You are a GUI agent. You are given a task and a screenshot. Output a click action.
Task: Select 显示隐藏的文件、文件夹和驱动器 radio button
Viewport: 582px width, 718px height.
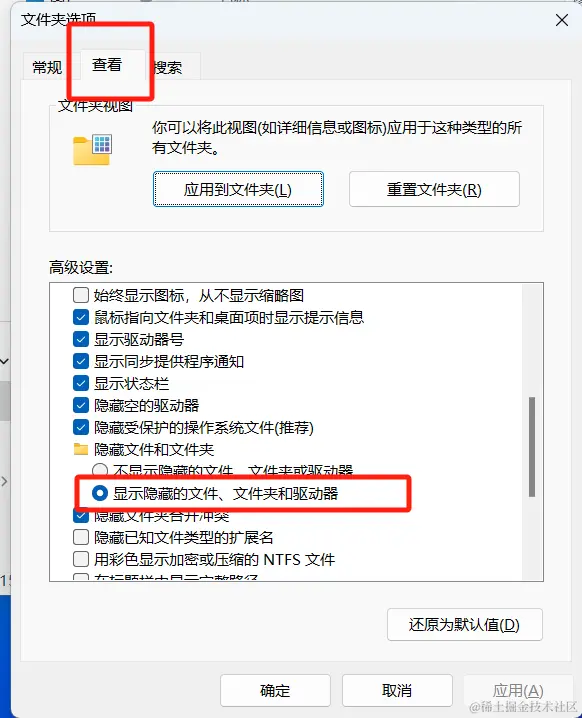100,493
